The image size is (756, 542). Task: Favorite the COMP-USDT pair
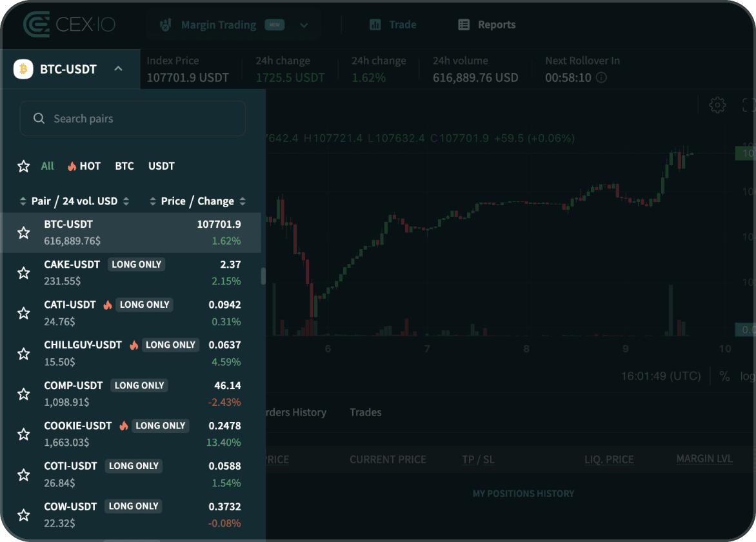[24, 394]
